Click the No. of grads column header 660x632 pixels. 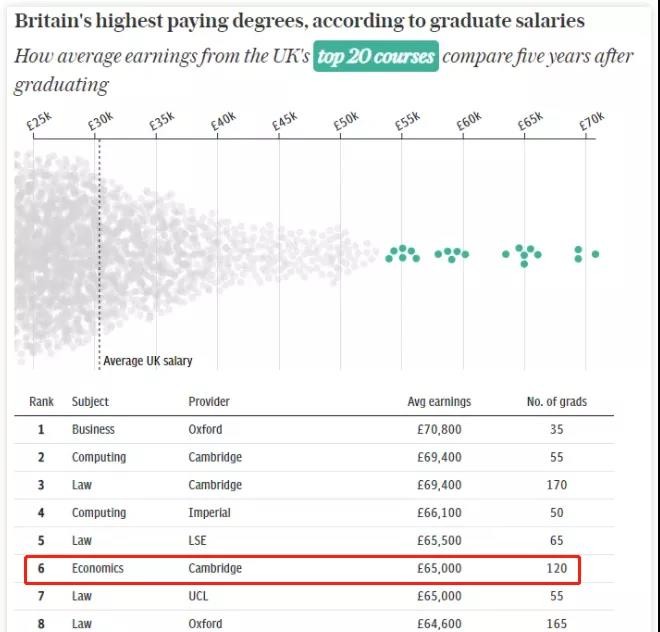556,402
